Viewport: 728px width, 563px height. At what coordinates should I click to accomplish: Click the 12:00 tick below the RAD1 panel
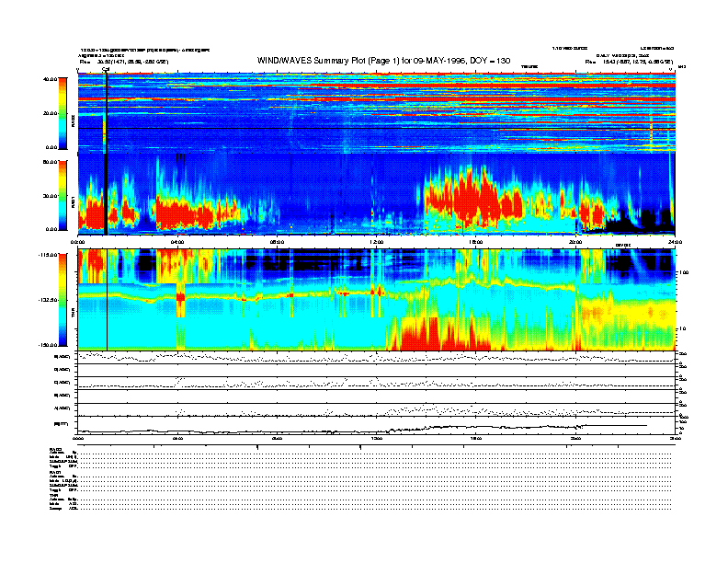(x=377, y=242)
